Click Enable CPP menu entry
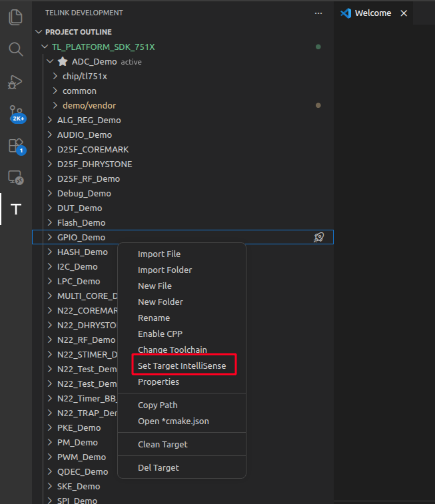This screenshot has width=435, height=504. pos(182,334)
